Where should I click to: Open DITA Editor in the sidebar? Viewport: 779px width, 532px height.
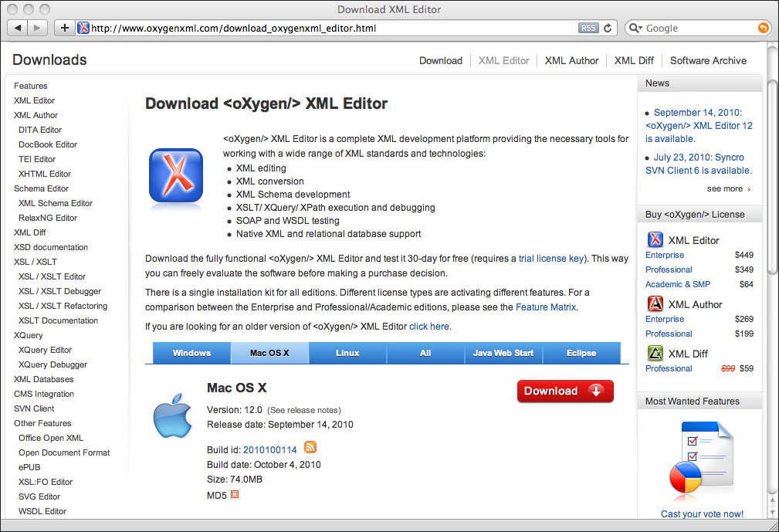pos(40,130)
